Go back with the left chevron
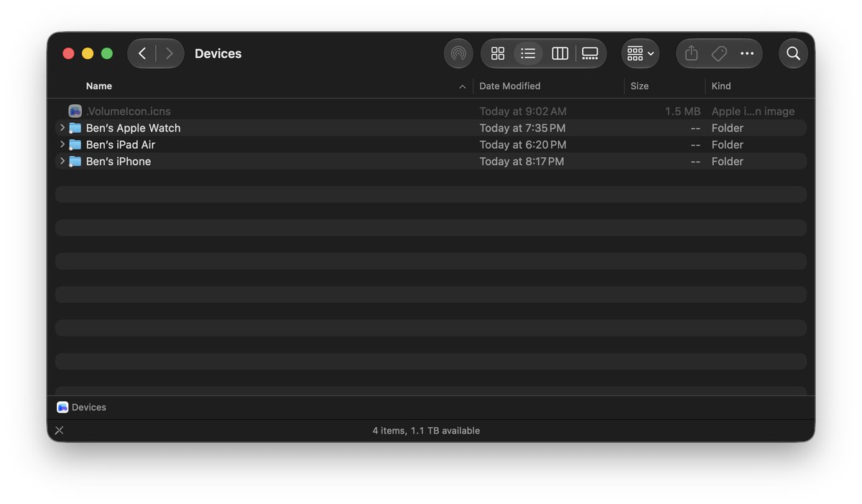 click(142, 54)
